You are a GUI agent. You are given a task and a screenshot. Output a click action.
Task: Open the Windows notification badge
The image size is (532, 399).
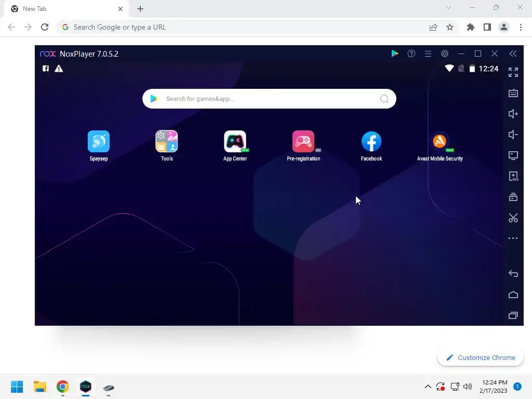pyautogui.click(x=517, y=387)
